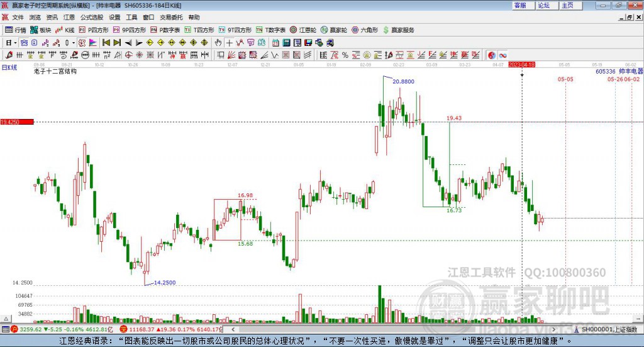This screenshot has width=644, height=347.
Task: Open the 帮助 menu
Action: click(x=194, y=17)
